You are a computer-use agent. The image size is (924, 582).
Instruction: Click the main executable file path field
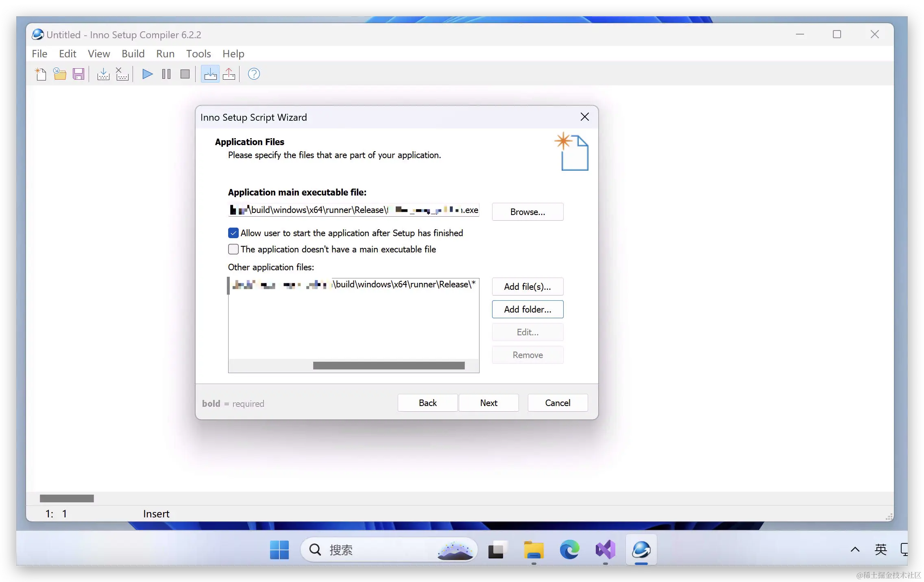[x=353, y=210]
